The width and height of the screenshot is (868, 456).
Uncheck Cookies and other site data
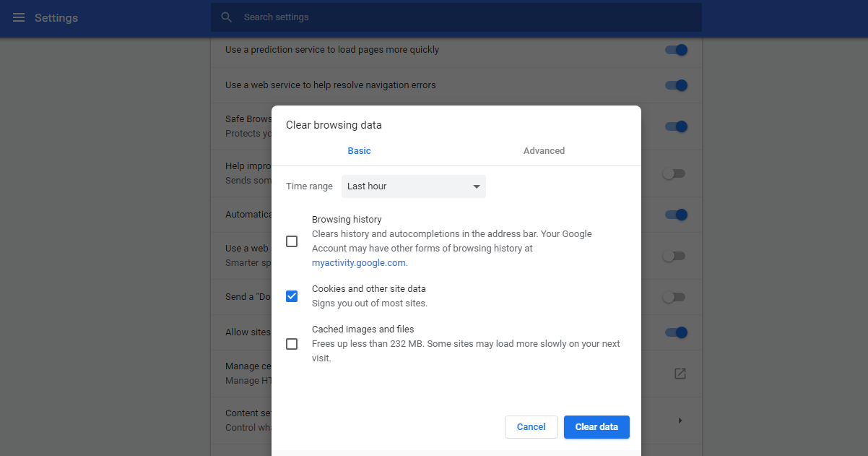[292, 296]
